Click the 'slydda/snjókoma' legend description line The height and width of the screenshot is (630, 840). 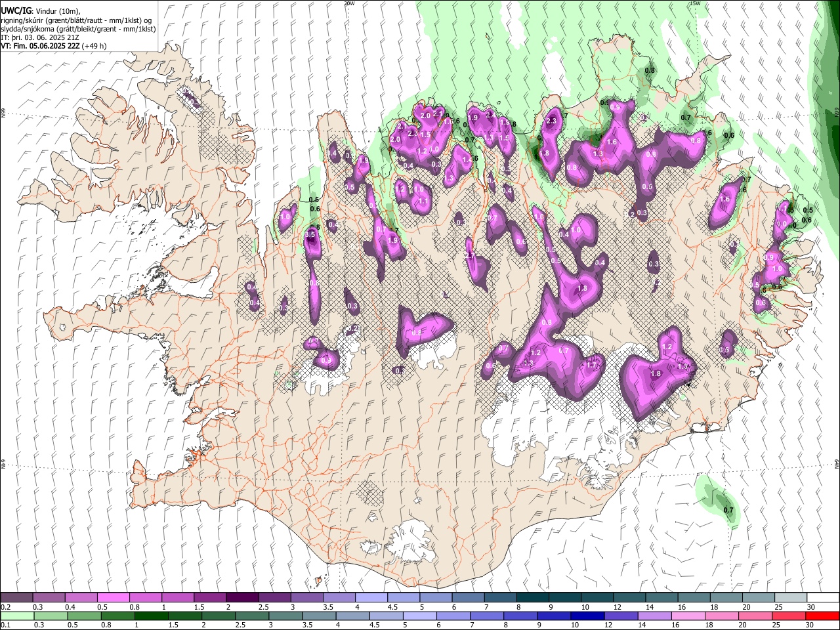tap(78, 29)
